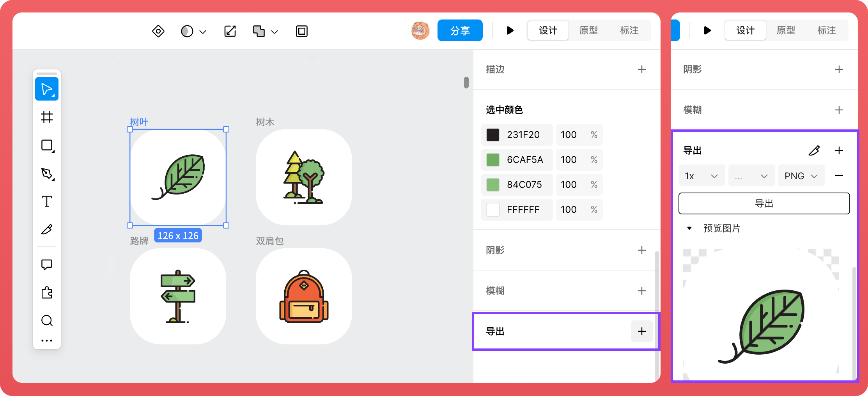Open the PNG format dropdown

(x=801, y=176)
